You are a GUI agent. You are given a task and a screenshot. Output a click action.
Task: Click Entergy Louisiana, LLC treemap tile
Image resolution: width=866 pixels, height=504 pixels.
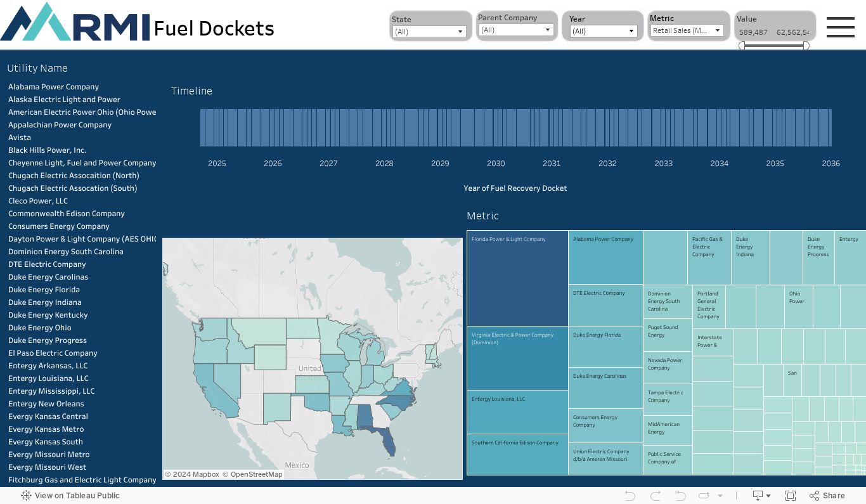[517, 412]
